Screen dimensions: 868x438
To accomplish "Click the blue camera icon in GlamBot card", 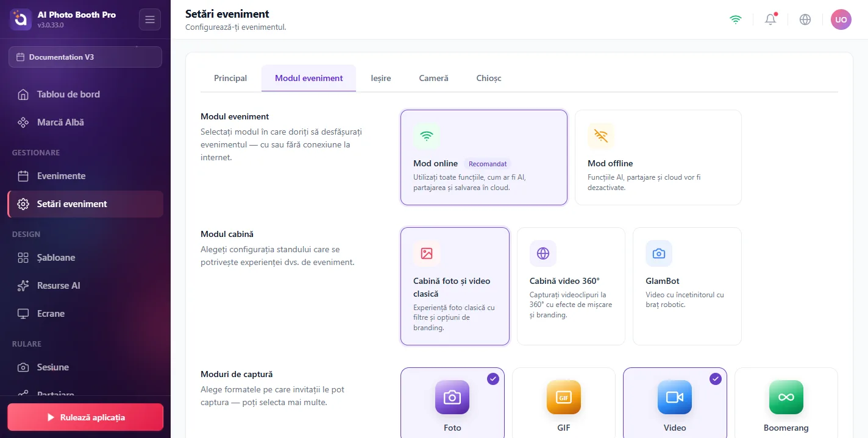I will click(659, 253).
